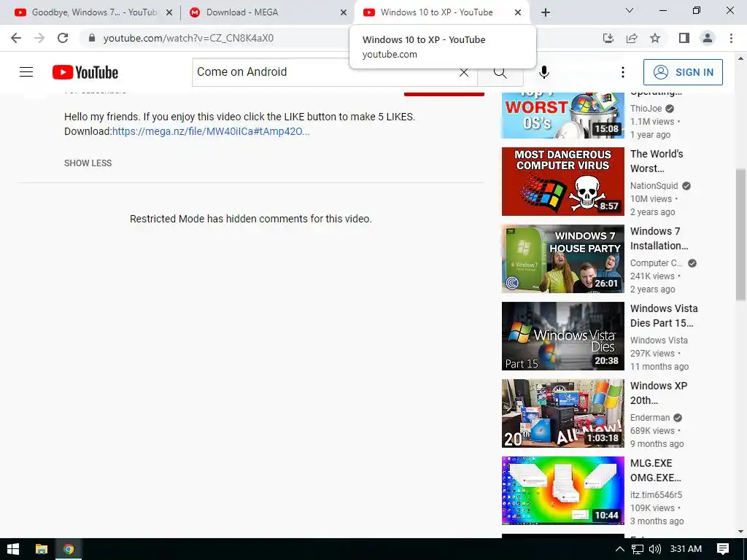The height and width of the screenshot is (560, 747).
Task: Reload the page with refresh icon
Action: (63, 38)
